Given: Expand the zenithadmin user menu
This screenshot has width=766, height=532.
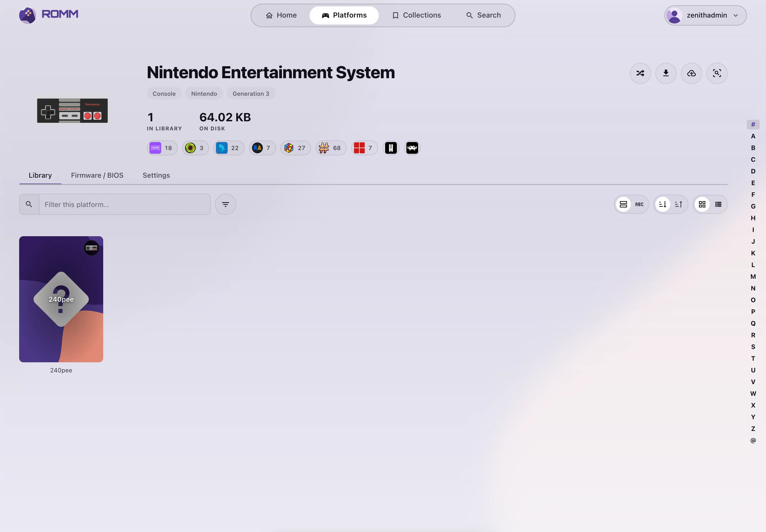Looking at the screenshot, I should point(705,15).
